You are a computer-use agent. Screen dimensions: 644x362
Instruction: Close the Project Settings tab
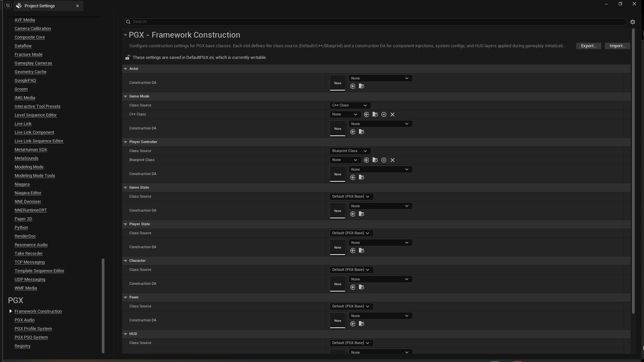point(78,6)
